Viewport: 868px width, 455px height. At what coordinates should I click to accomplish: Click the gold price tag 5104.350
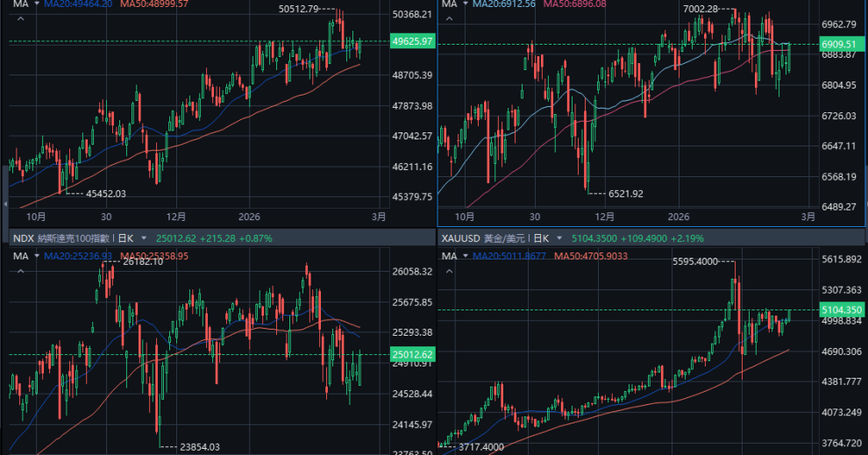click(843, 309)
